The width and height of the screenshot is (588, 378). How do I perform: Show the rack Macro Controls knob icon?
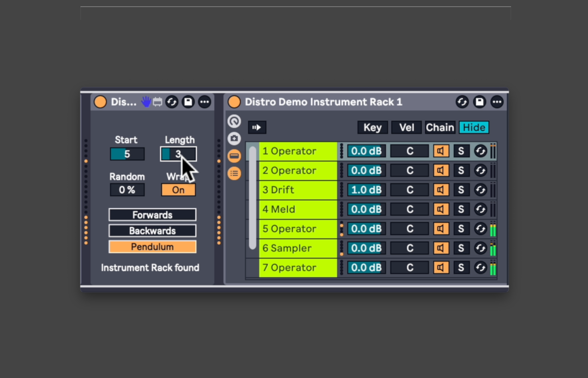[234, 121]
